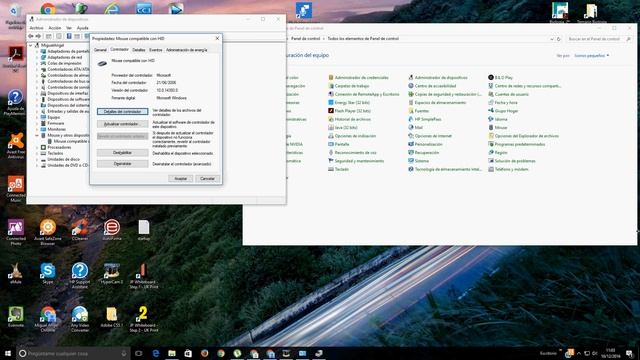Open Avast Free Antivirus desktop icon
This screenshot has height=360, width=640.
(x=16, y=146)
